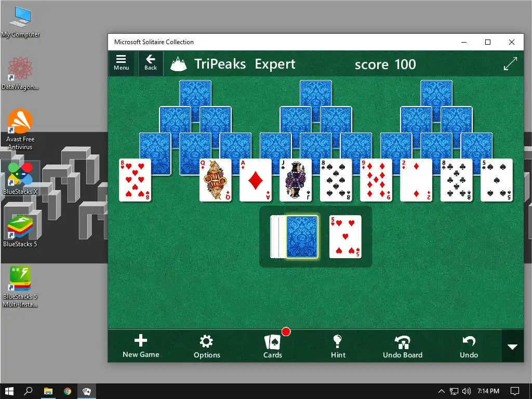Open the Menu hamburger button
The width and height of the screenshot is (532, 399).
click(x=121, y=63)
